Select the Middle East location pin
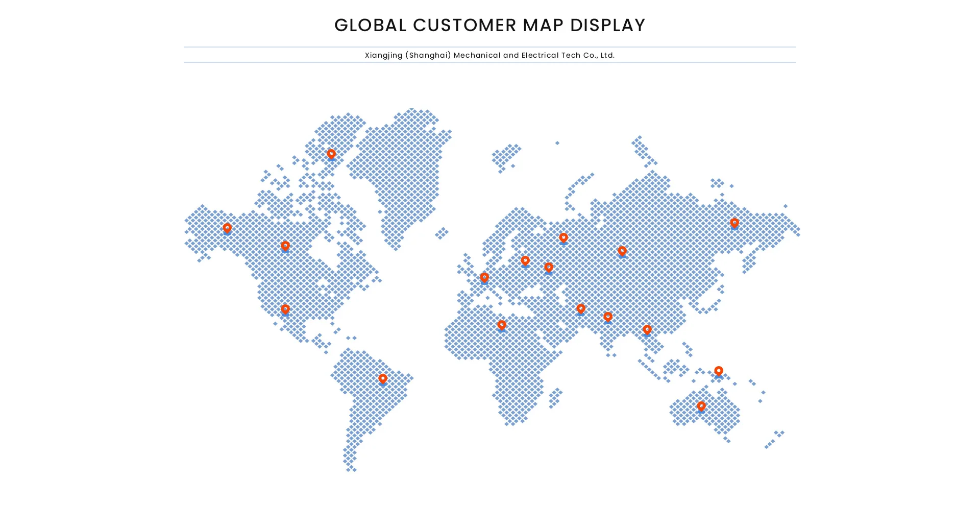 point(581,309)
